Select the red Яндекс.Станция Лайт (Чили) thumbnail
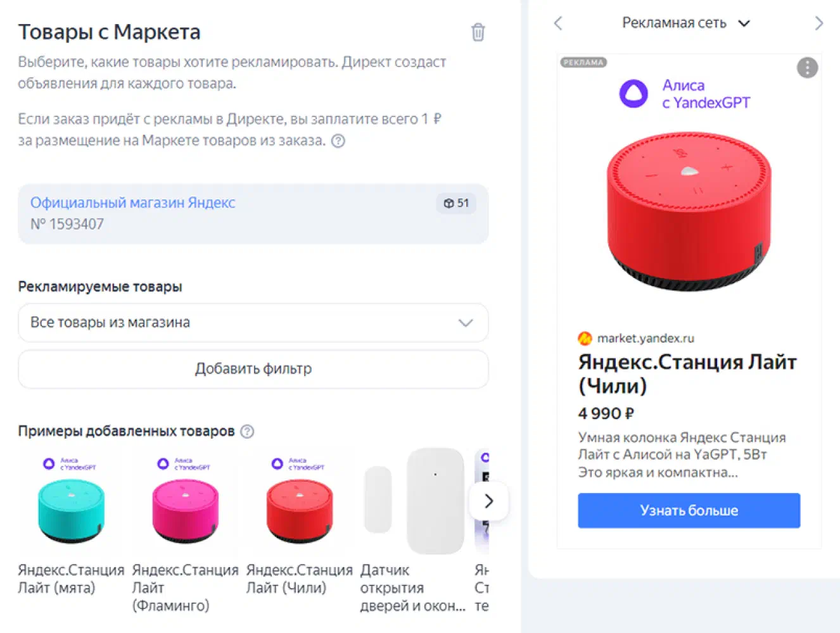The width and height of the screenshot is (840, 633). pos(299,501)
